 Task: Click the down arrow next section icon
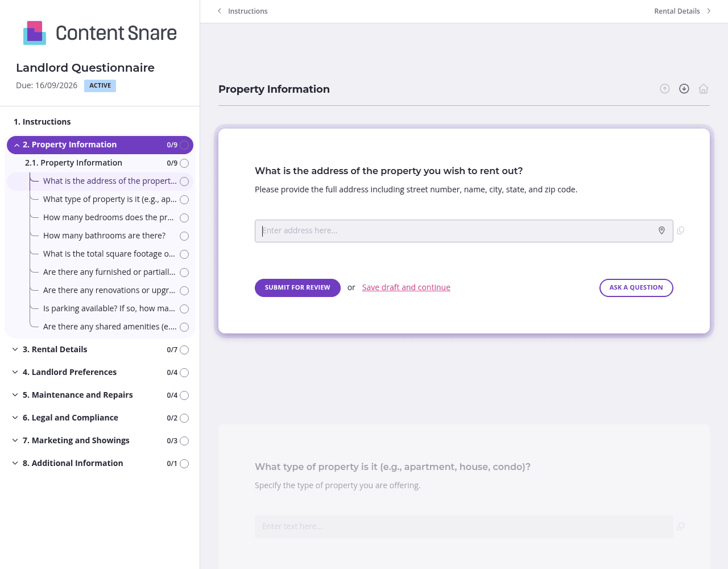tap(684, 89)
